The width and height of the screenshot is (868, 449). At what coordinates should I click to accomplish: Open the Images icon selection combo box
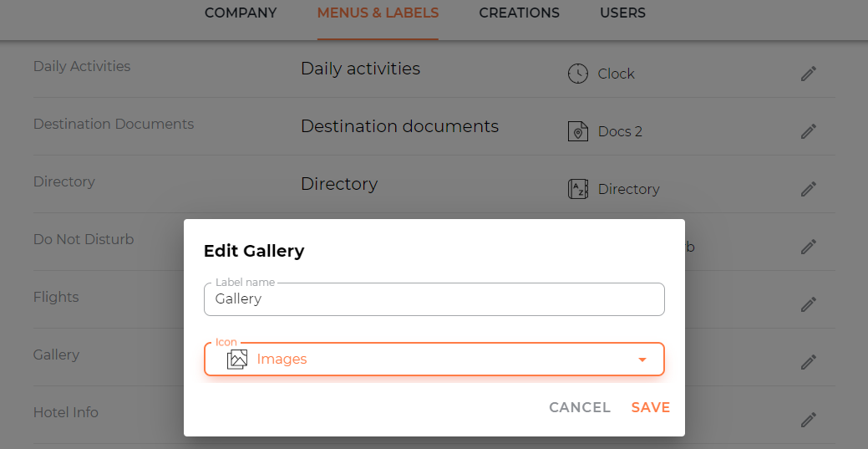tap(434, 360)
